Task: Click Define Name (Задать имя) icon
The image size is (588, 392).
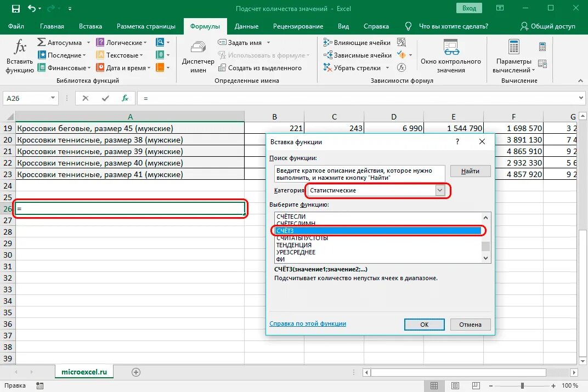Action: (222, 42)
